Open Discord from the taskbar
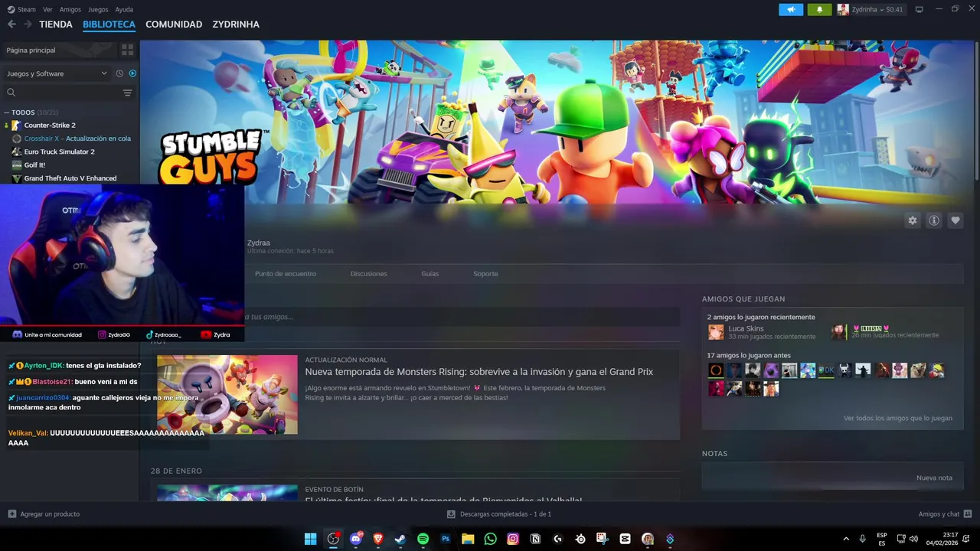980x551 pixels. (355, 539)
